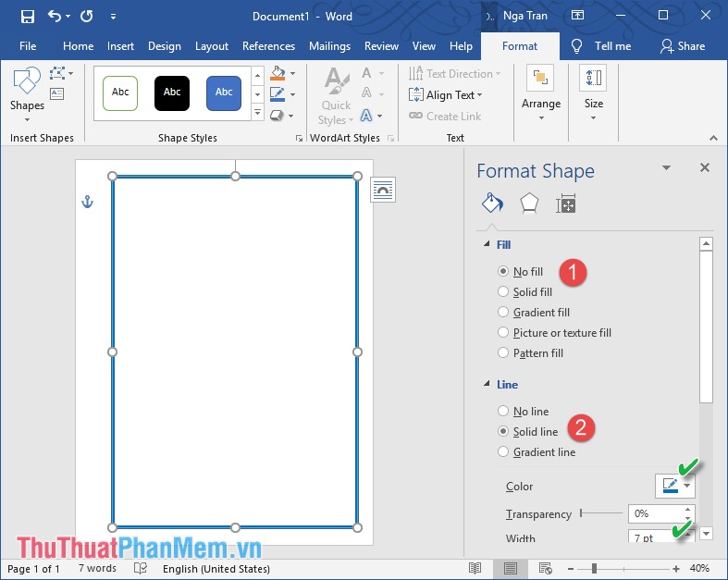Open Layout Options button beside shape
Viewport: 728px width, 580px height.
click(383, 190)
